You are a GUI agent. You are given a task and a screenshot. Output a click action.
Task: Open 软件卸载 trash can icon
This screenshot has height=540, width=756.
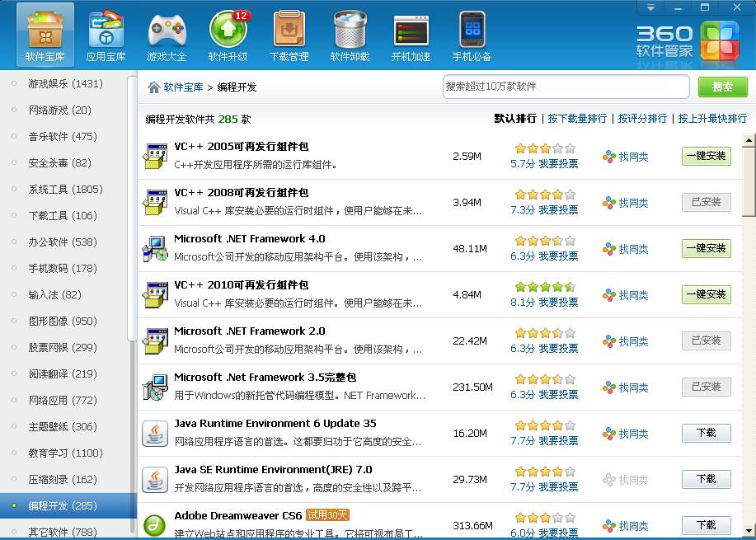pyautogui.click(x=350, y=35)
